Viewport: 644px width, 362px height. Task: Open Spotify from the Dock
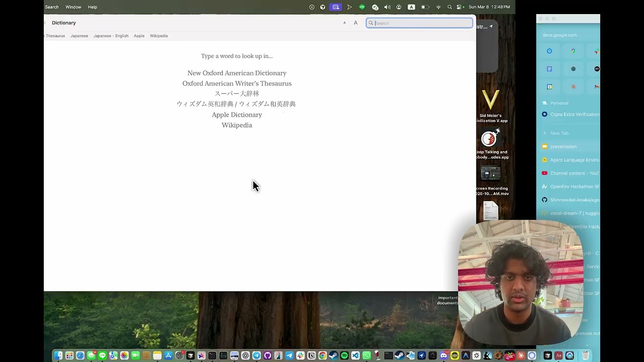(x=344, y=355)
